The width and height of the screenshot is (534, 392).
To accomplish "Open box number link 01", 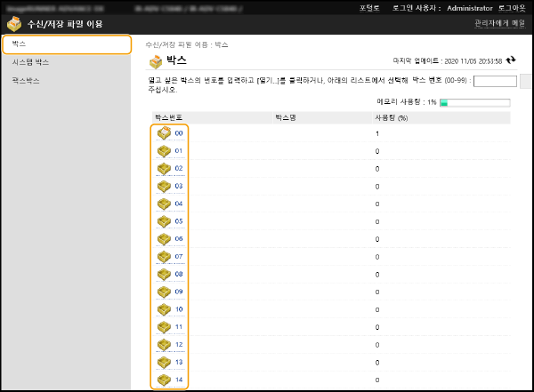I will 179,151.
